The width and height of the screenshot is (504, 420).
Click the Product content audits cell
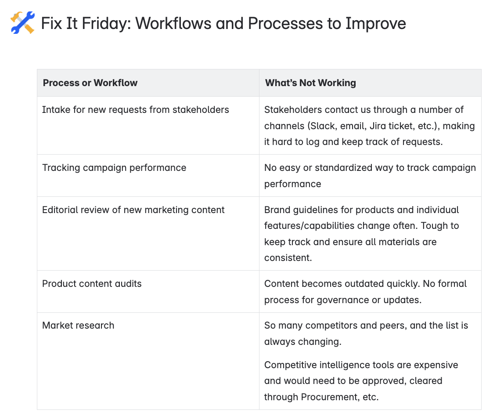(x=148, y=292)
